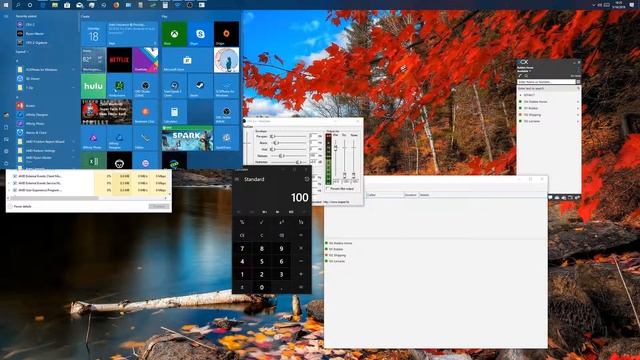Click the Hysteresis slider in the noise gate window
The height and width of the screenshot is (360, 640).
click(x=288, y=162)
